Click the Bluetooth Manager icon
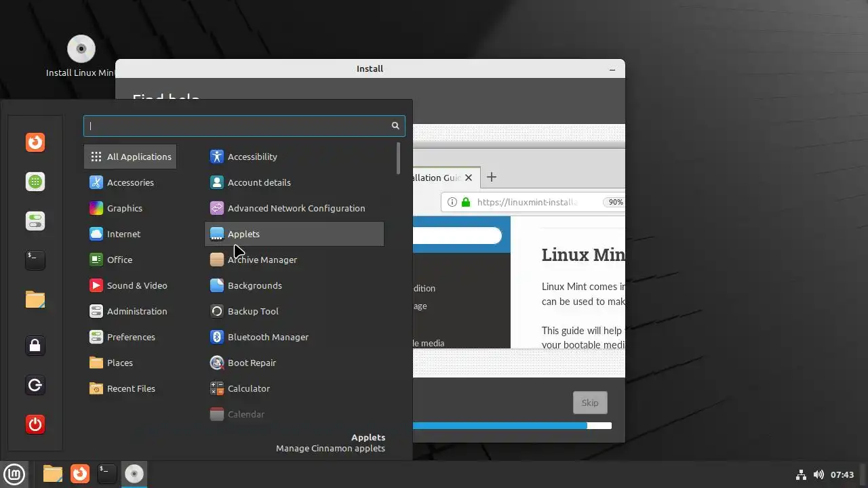The width and height of the screenshot is (868, 488). point(216,337)
